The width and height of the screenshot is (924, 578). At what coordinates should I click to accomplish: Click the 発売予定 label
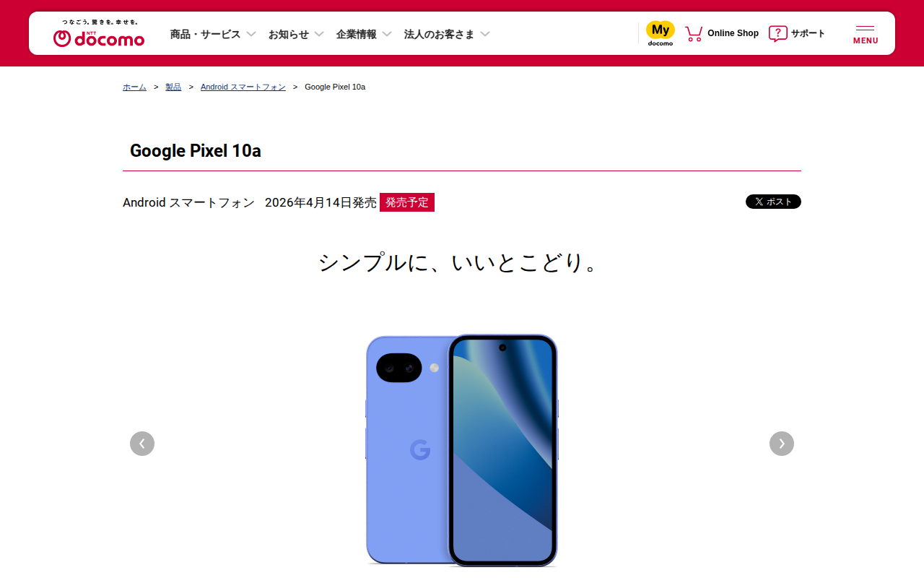(407, 202)
